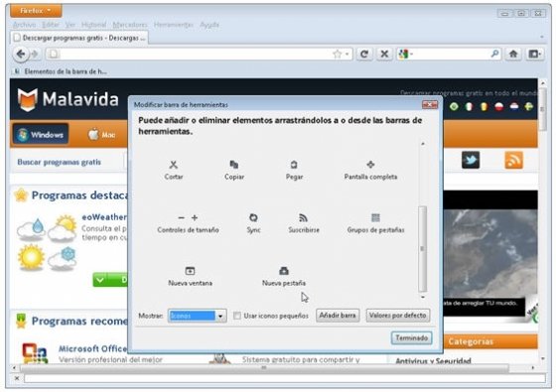The image size is (556, 392).
Task: Click the page horizontal scrollbar
Action: 264,368
